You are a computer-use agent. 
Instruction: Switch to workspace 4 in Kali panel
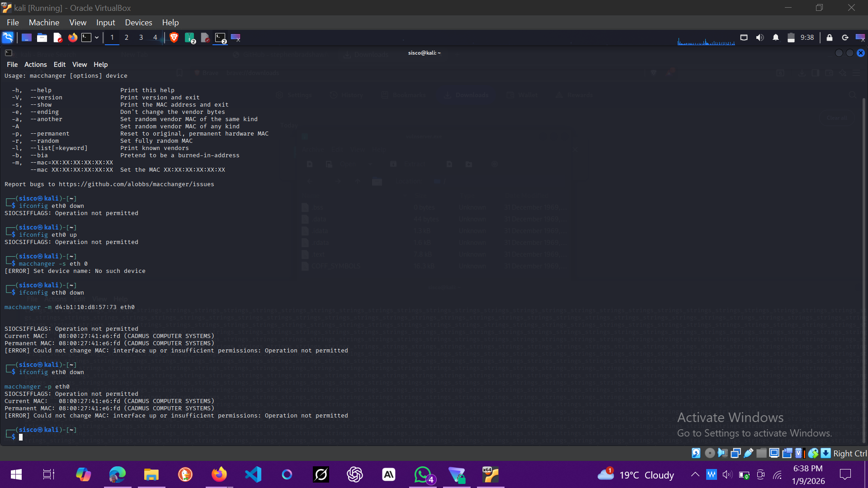coord(155,38)
